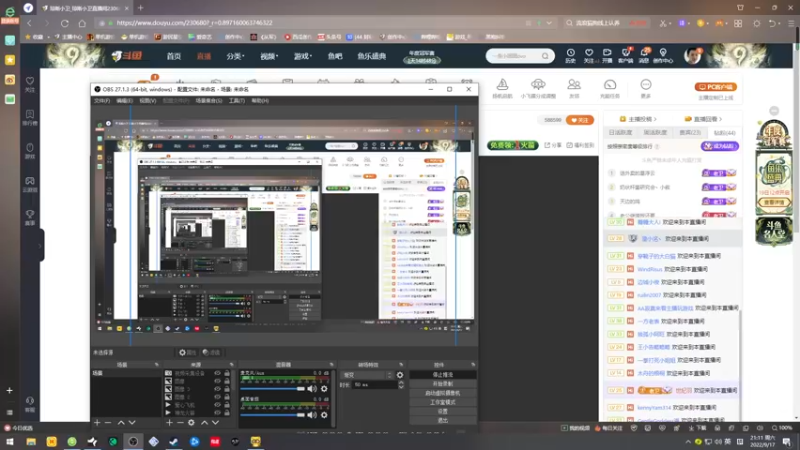This screenshot has width=800, height=450.
Task: Open 鱼吧 in Douyu navigation
Action: pos(335,56)
